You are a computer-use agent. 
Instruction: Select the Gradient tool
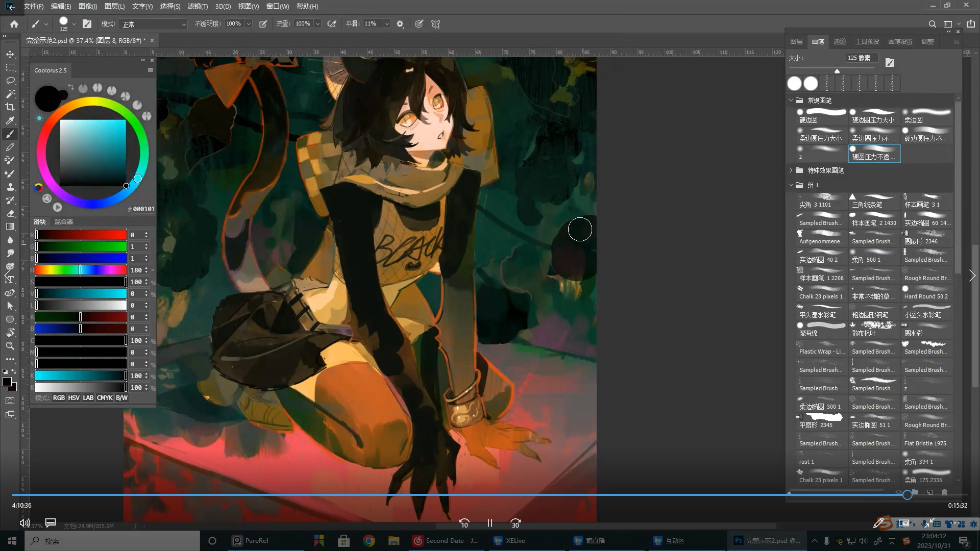click(x=10, y=227)
